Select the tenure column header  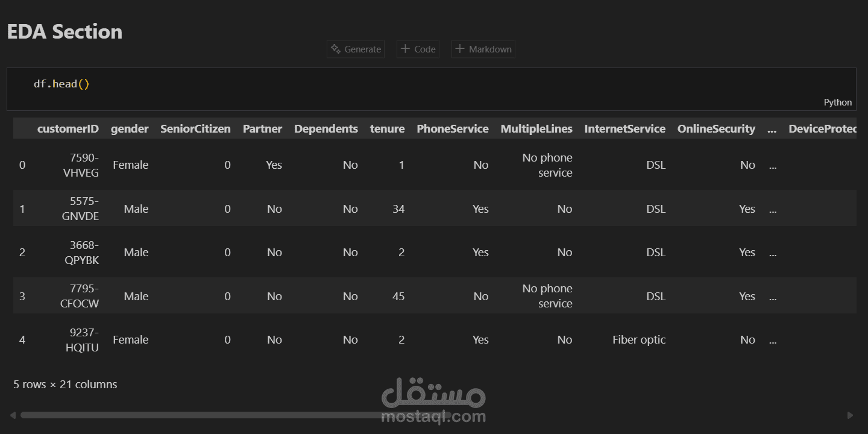pos(387,128)
